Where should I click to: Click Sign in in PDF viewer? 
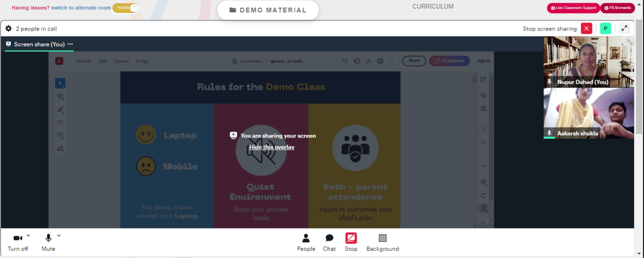pos(484,61)
